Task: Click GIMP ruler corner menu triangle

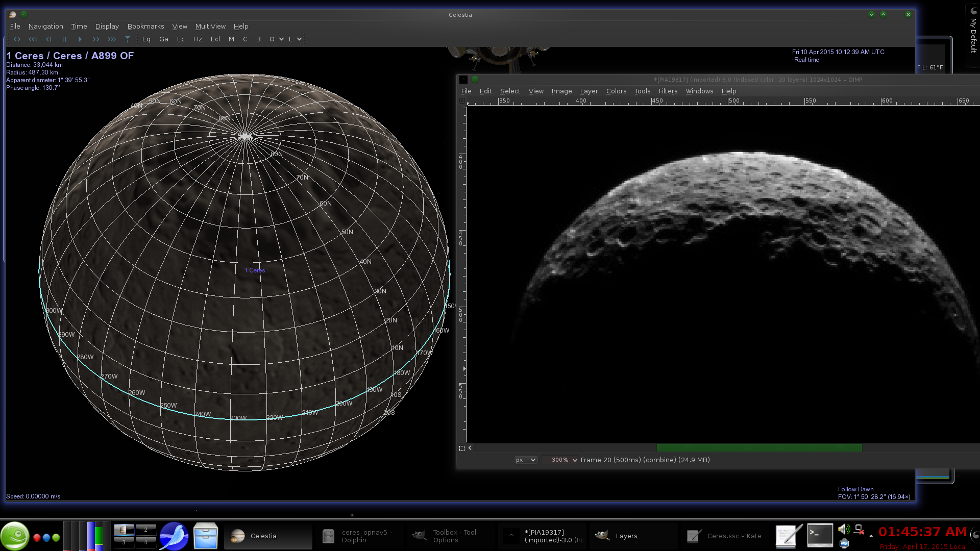Action: pyautogui.click(x=462, y=101)
